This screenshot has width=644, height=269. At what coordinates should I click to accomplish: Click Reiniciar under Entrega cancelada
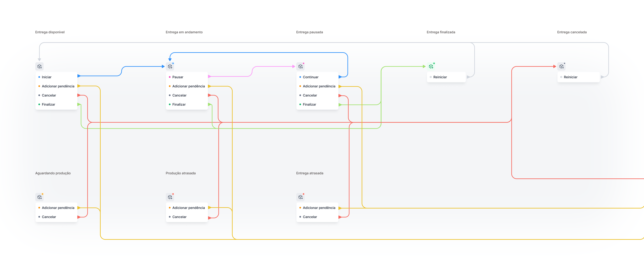click(x=570, y=77)
